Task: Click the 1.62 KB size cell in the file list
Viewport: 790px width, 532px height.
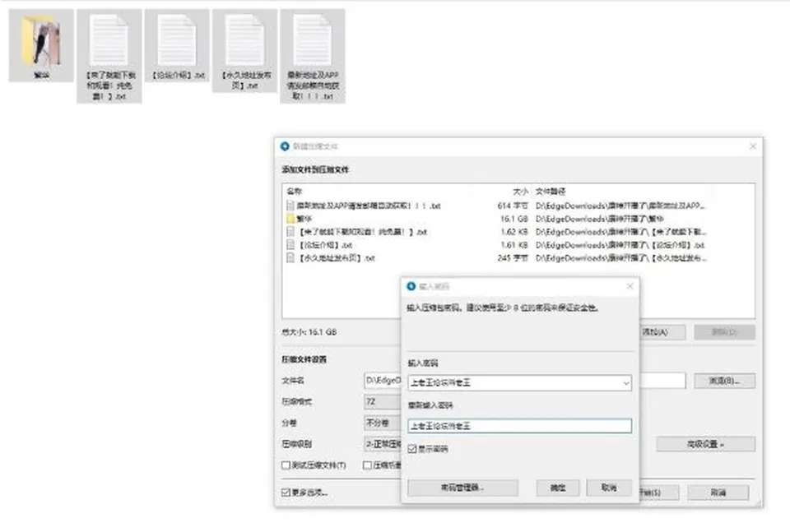Action: pyautogui.click(x=513, y=232)
